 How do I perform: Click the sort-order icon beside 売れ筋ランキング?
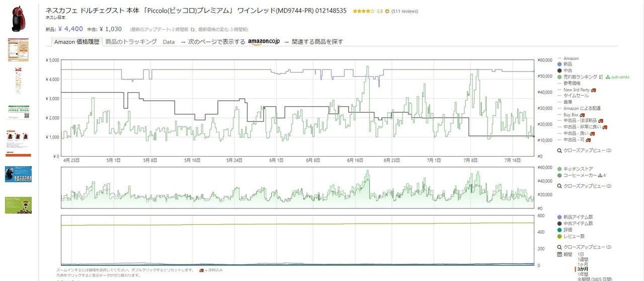602,77
